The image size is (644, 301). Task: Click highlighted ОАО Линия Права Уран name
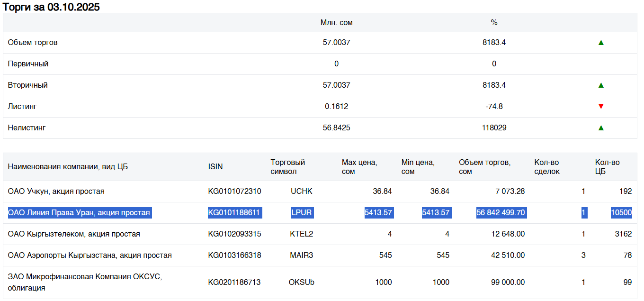79,213
